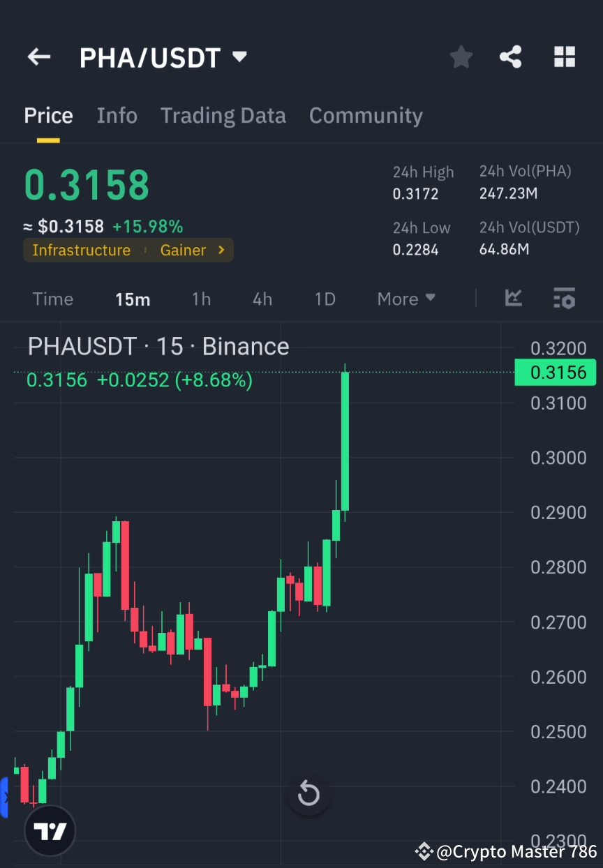
Task: Tap the TradingView logo
Action: (x=49, y=830)
